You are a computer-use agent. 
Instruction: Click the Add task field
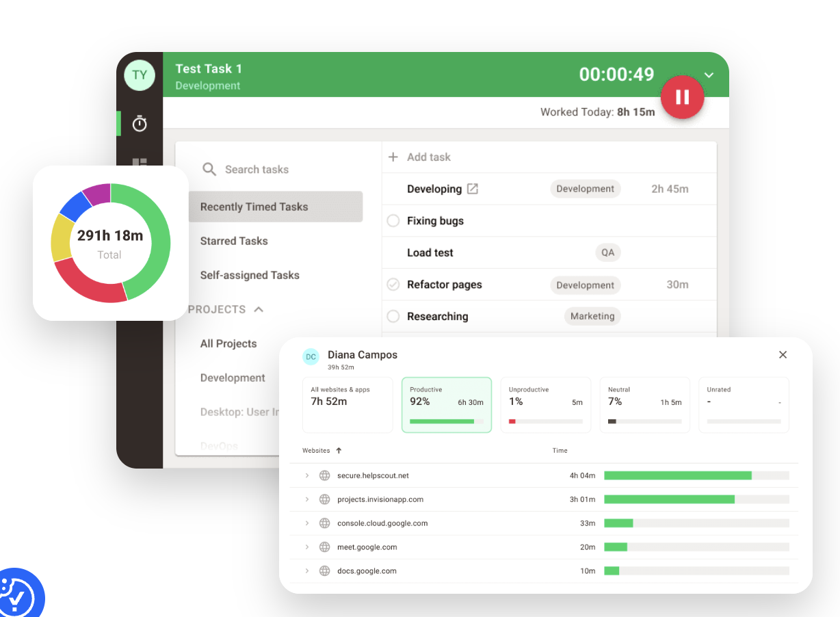point(429,157)
